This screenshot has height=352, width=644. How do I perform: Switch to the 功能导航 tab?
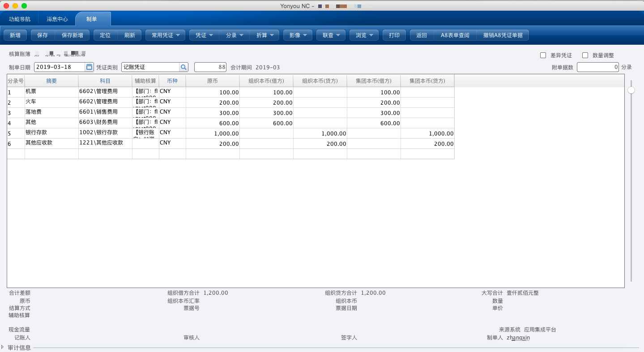[x=20, y=19]
